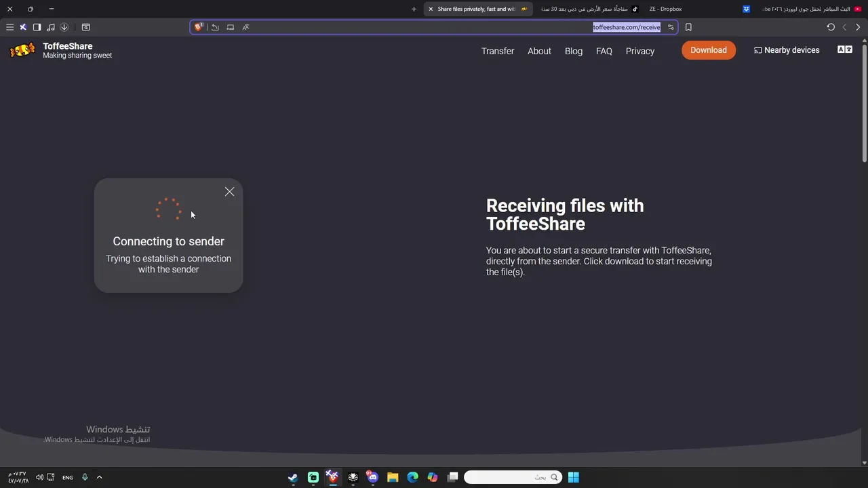Click the page vertical scrollbar thumb
868x488 pixels.
(864, 104)
